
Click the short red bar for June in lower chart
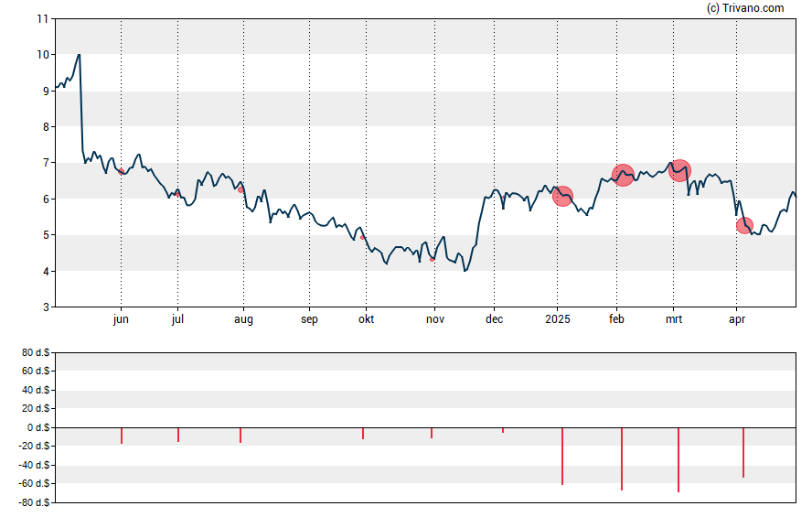click(122, 436)
